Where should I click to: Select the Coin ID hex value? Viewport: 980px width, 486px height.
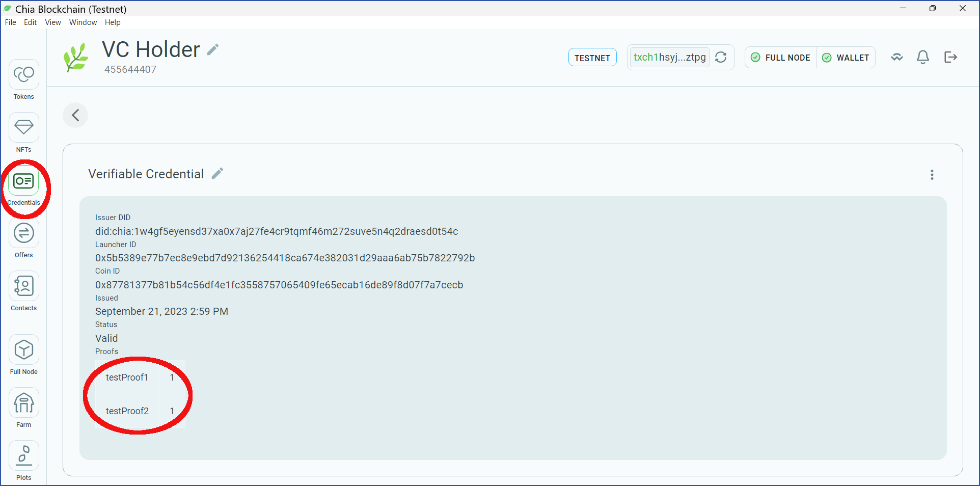coord(279,285)
